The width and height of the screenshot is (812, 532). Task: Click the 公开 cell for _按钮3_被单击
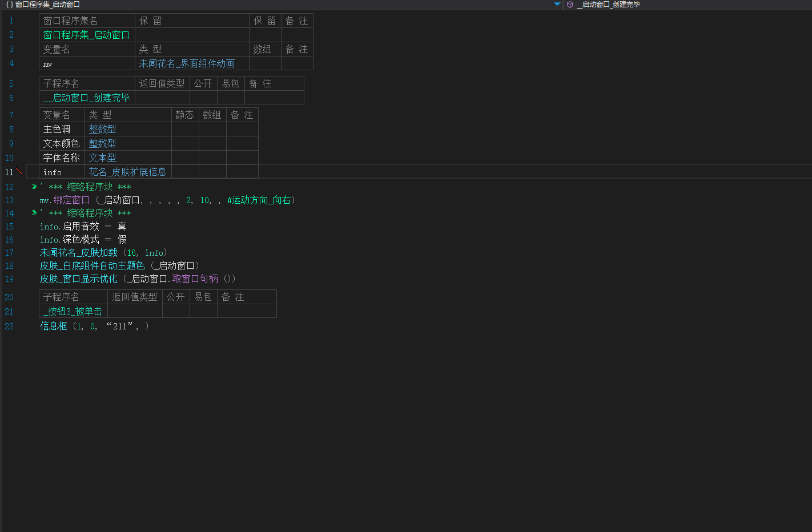pos(176,311)
